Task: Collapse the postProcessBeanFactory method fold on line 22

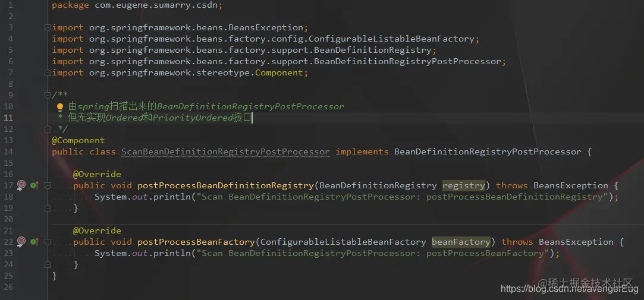Action: [x=48, y=242]
